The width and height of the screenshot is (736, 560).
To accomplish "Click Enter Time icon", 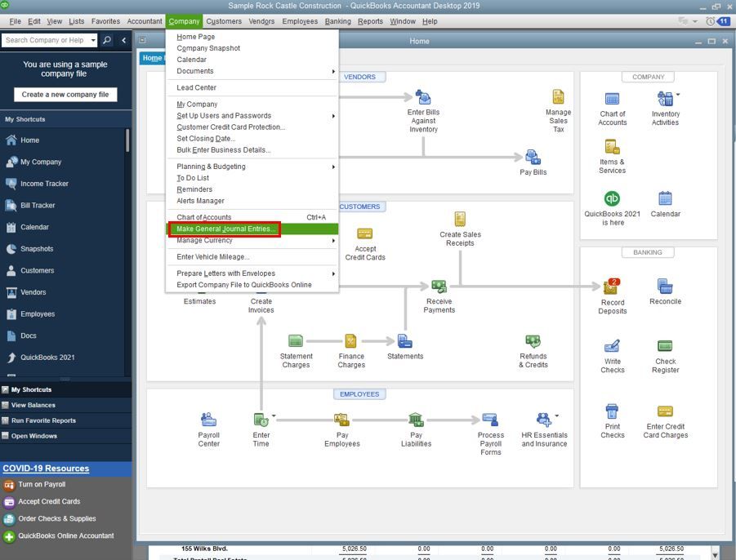I will pos(261,420).
